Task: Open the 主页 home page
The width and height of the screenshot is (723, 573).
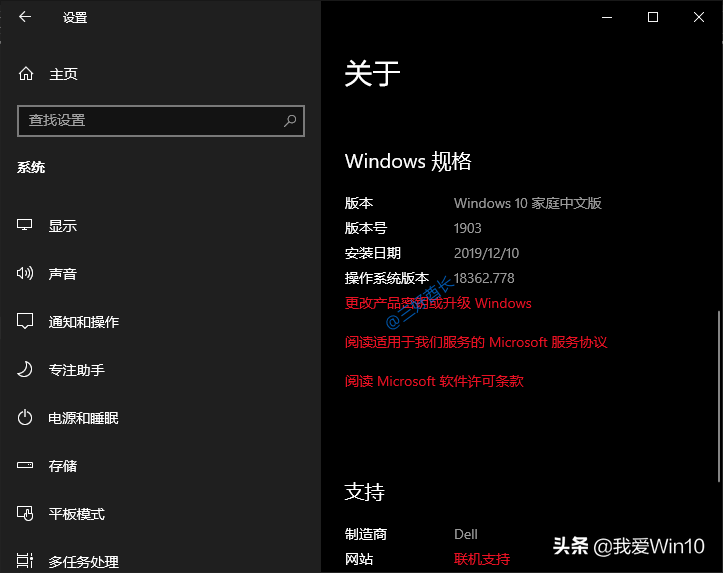Action: tap(64, 74)
